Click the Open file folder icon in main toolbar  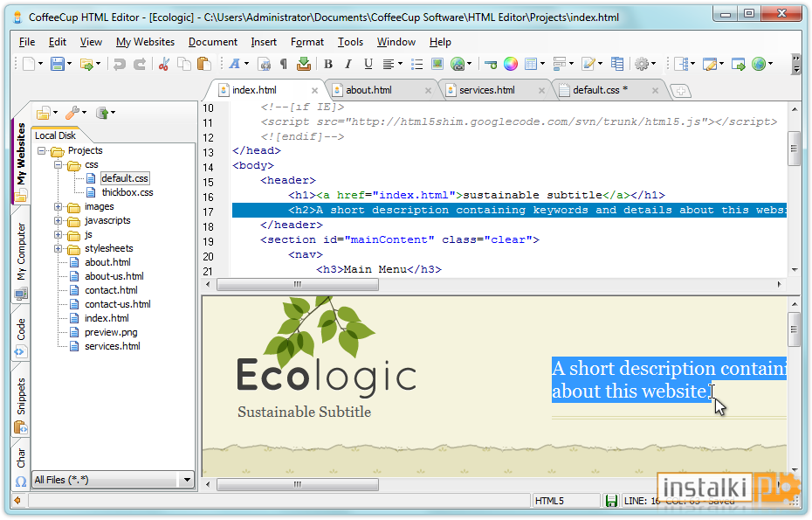(x=86, y=64)
